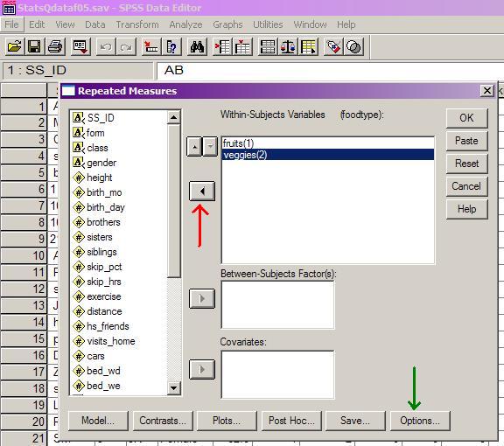Select fruits(1) in Within-Subjects Variables
Screen dimensions: 504x446
tap(328, 143)
